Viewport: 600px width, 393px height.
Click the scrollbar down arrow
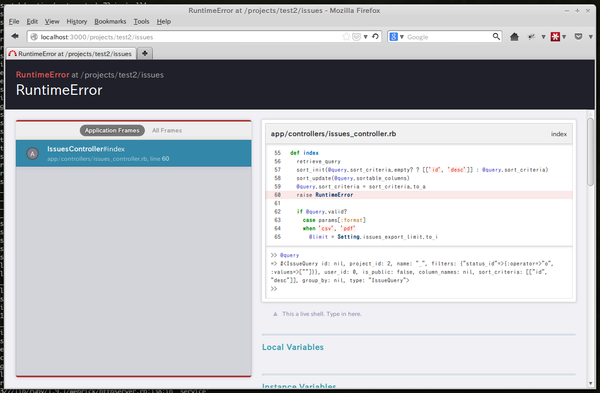click(x=590, y=383)
